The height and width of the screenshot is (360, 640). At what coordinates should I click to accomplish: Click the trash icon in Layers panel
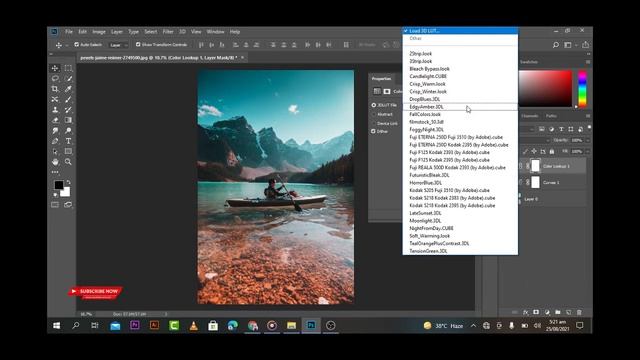579,312
